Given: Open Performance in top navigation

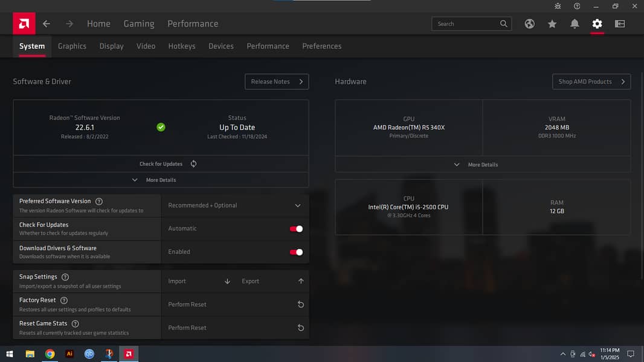Looking at the screenshot, I should pyautogui.click(x=193, y=24).
